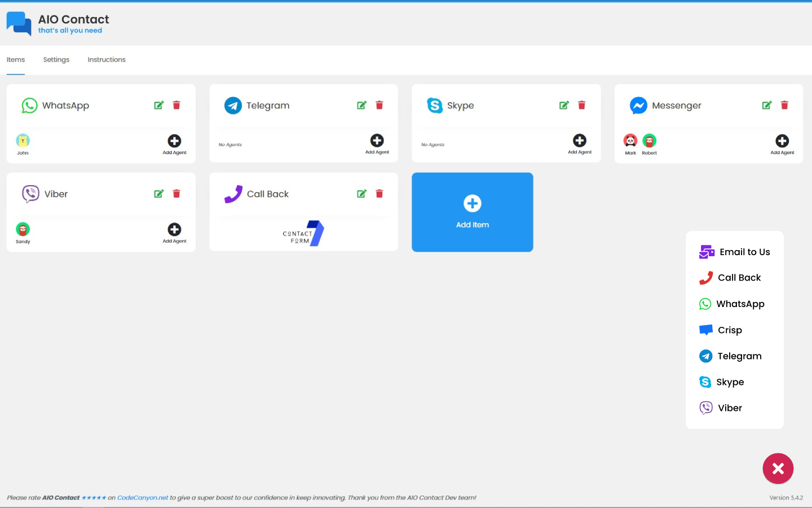Choose Call Back in widget menu
Image resolution: width=812 pixels, height=508 pixels.
pos(730,278)
